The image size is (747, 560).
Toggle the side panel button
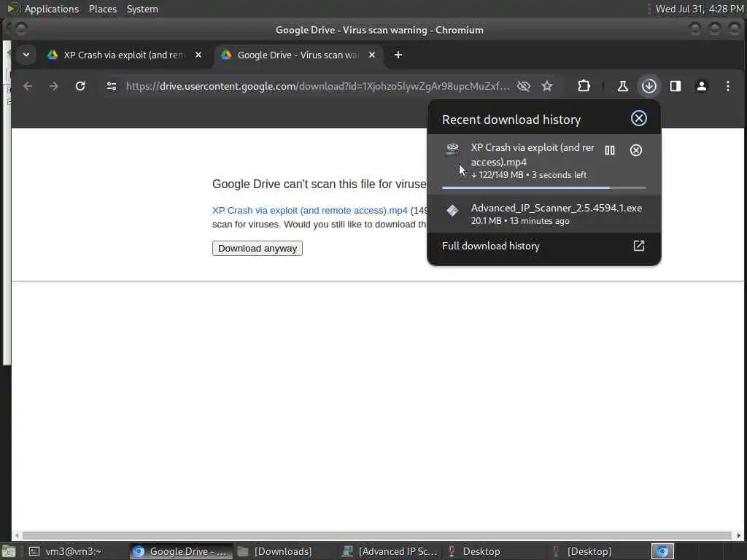coord(675,86)
